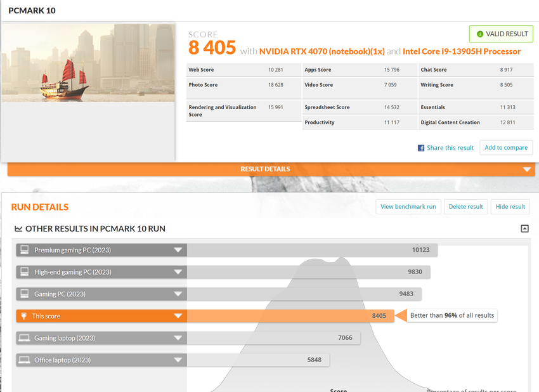This screenshot has height=392, width=539.
Task: Expand the orange Result Details bar
Action: click(526, 169)
